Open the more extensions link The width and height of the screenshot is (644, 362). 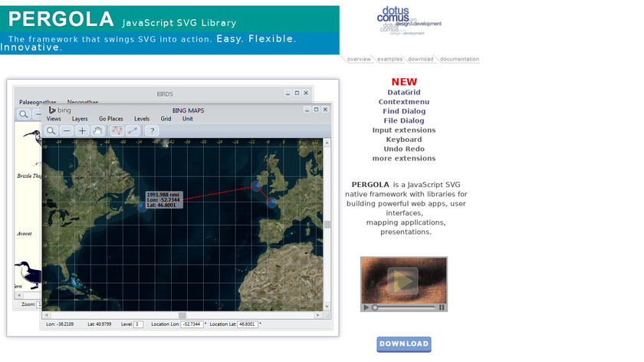[x=404, y=159]
